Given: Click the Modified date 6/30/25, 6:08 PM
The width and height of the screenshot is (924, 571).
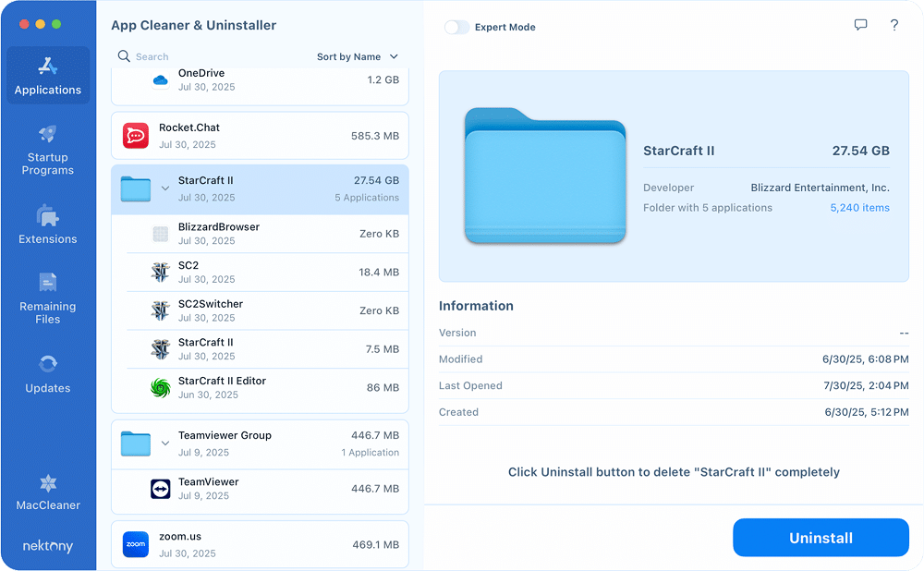Looking at the screenshot, I should (865, 359).
